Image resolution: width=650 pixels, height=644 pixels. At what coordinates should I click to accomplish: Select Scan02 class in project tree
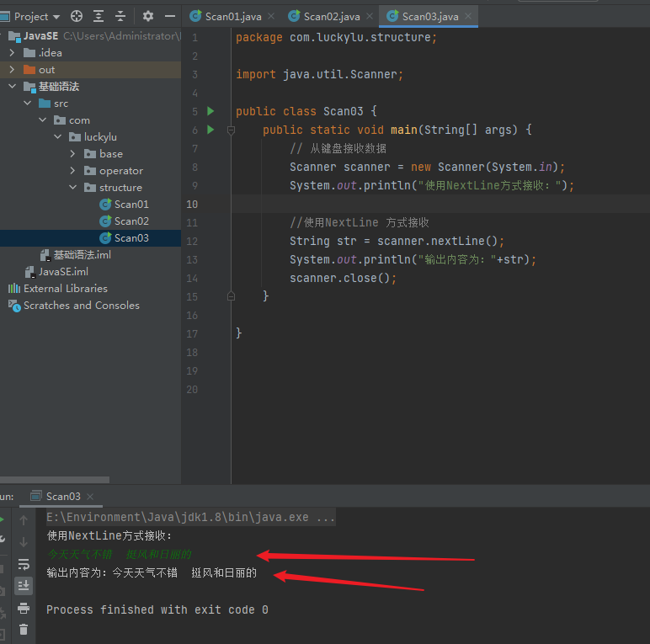(x=124, y=221)
